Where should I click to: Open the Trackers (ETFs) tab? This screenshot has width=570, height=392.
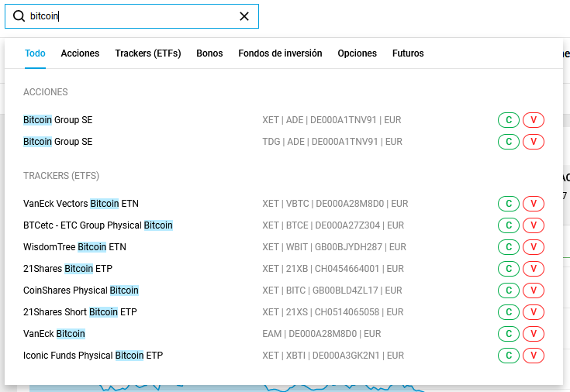point(148,53)
